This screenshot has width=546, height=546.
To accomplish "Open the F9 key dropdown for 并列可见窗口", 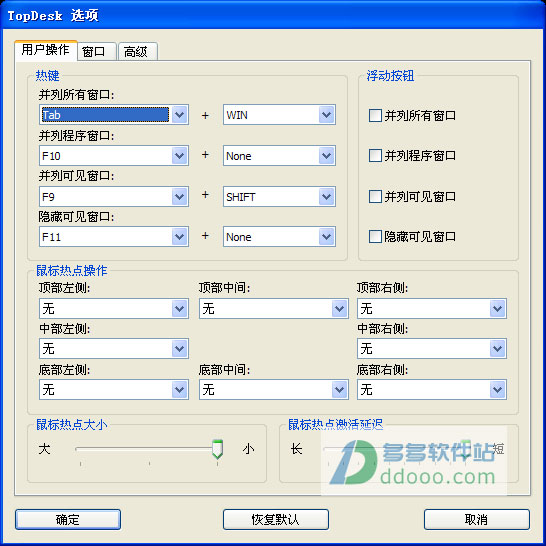I will tap(114, 197).
